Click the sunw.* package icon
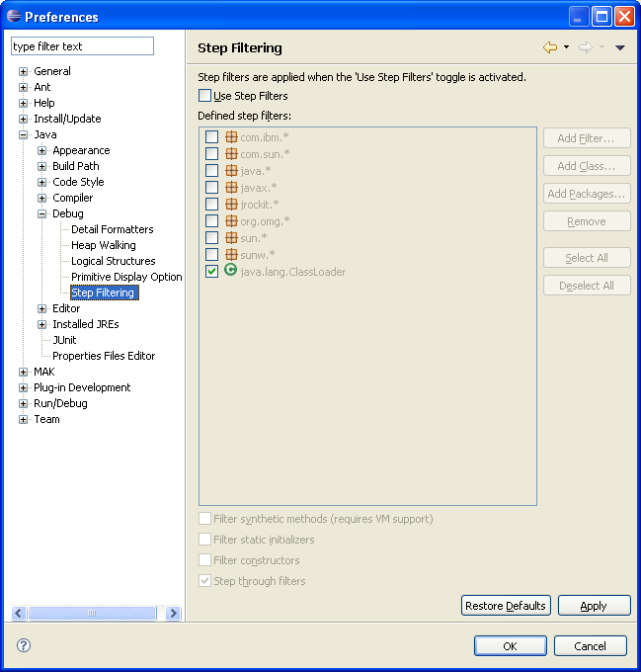Viewport: 641px width, 672px height. pyautogui.click(x=231, y=255)
